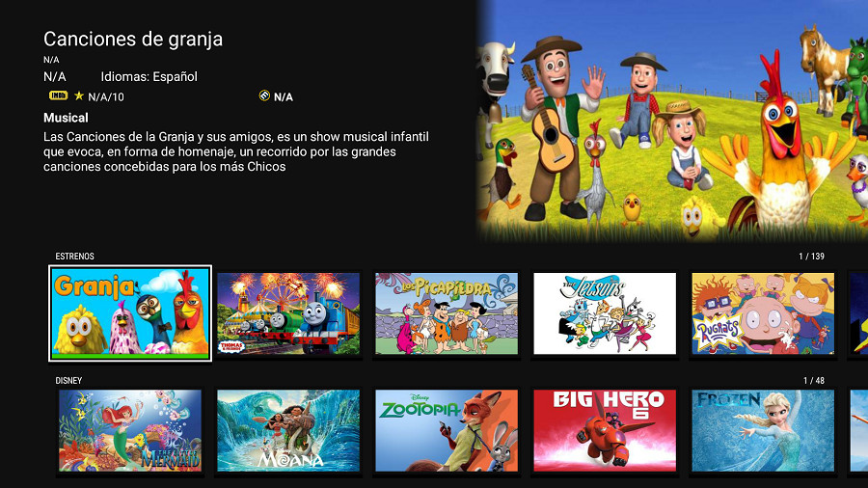
Task: Click the IMDb logo icon
Action: tap(58, 95)
